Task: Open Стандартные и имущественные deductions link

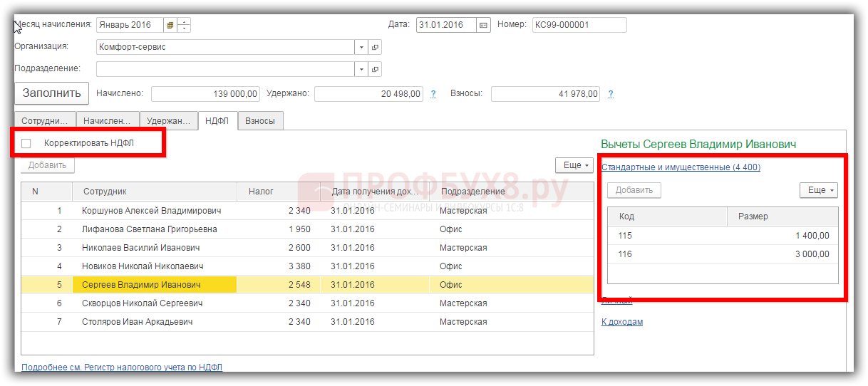Action: [x=681, y=167]
